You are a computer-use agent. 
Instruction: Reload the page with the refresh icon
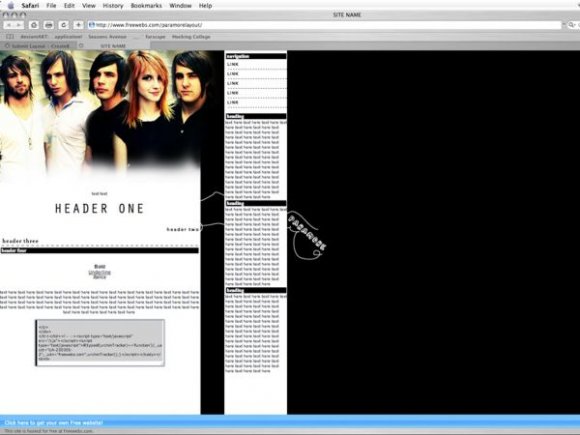coord(64,25)
